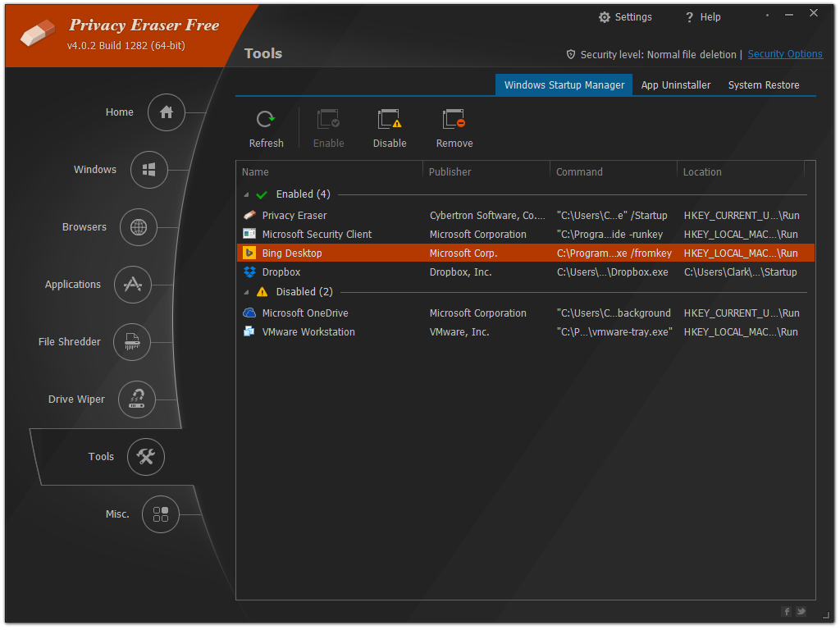Open the Misc. section icon
840x630 pixels.
161,514
